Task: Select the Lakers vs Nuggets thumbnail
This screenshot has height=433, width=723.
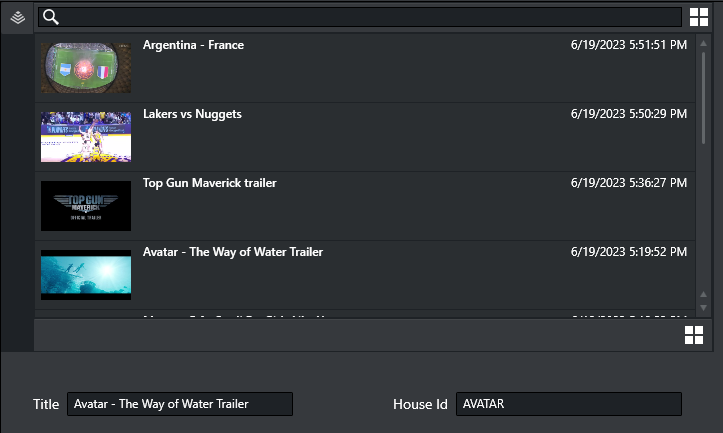Action: (x=86, y=136)
